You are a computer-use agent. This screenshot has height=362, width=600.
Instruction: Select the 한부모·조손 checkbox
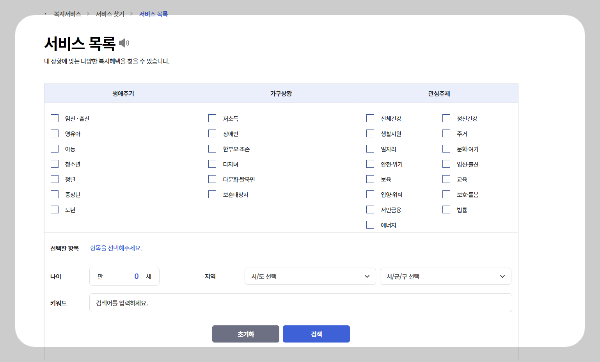point(212,149)
